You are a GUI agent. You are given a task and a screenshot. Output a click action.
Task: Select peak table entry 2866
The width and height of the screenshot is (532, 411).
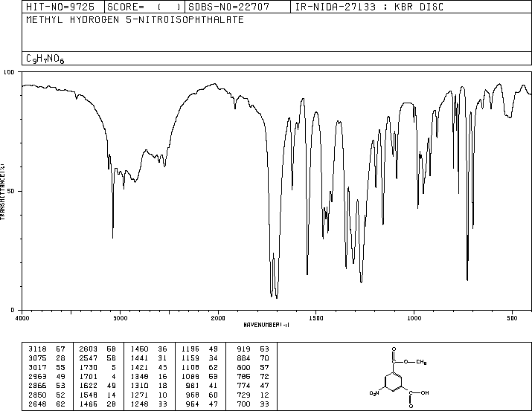(x=46, y=386)
